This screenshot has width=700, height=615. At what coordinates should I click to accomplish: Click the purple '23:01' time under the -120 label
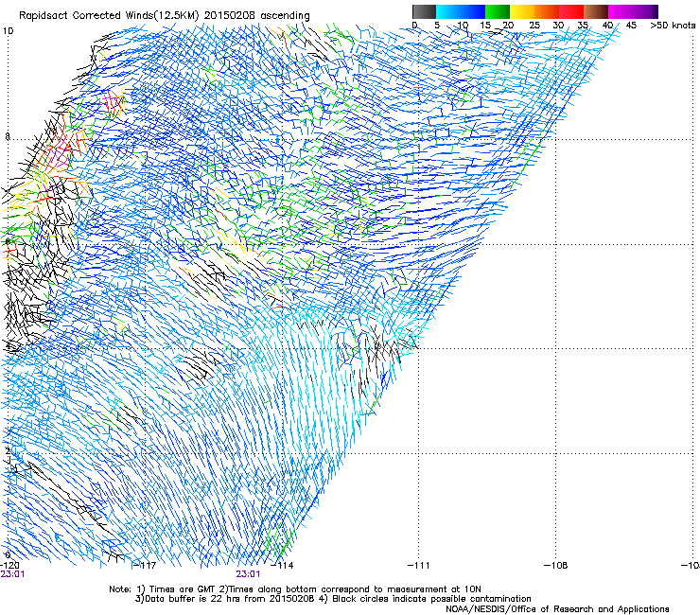click(12, 574)
